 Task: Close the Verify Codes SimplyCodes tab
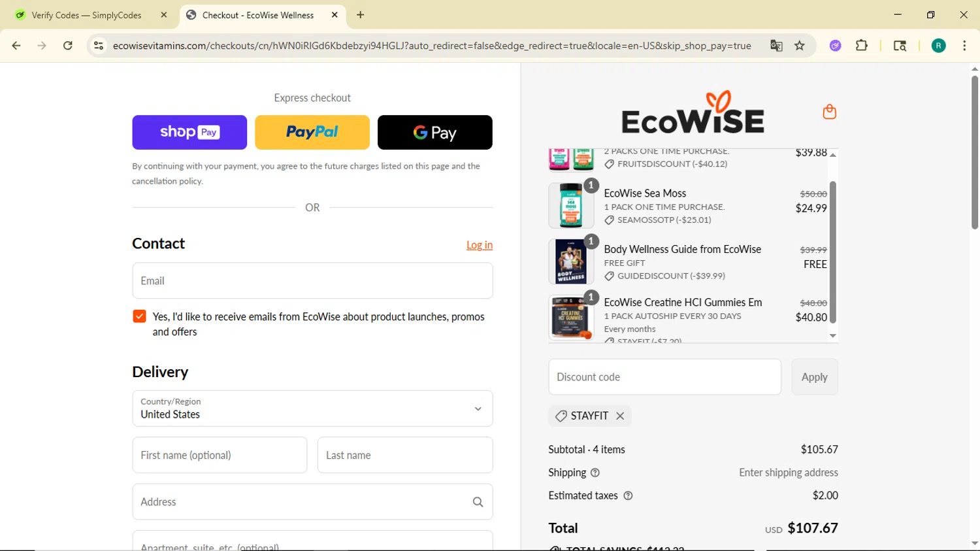coord(164,15)
